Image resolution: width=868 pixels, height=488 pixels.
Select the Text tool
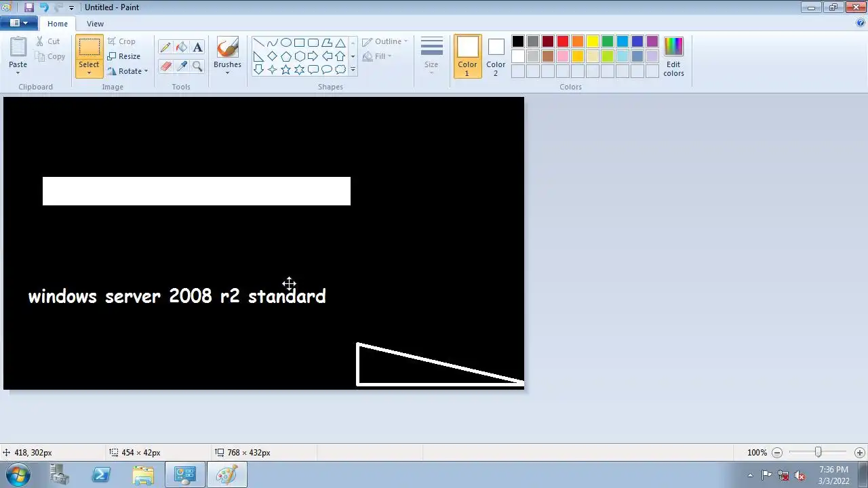click(x=197, y=47)
